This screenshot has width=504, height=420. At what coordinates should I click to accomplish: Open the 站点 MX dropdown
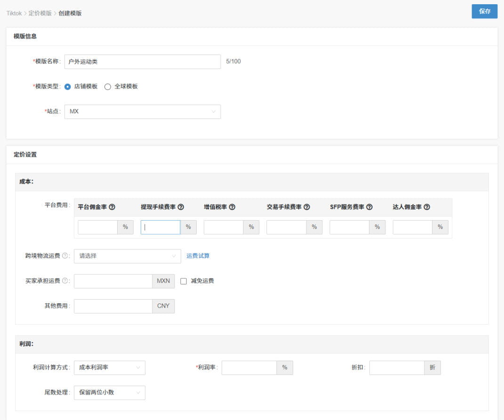(x=143, y=111)
